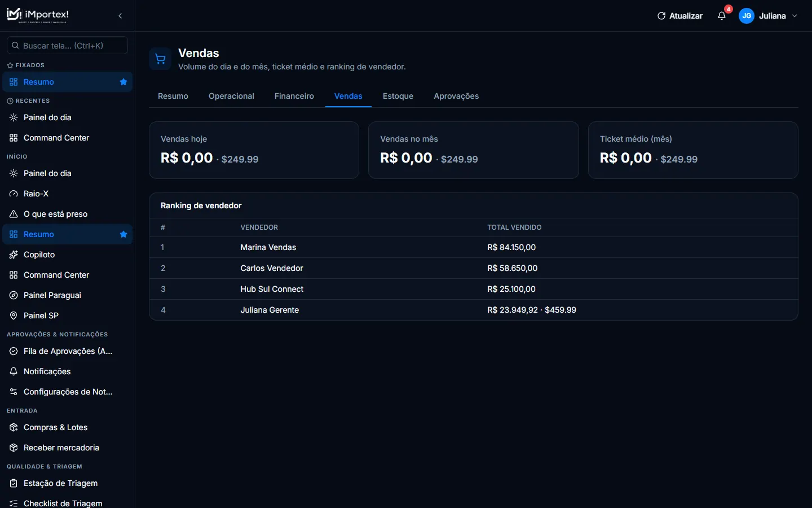Focus the Buscar tela search field
Image resolution: width=812 pixels, height=508 pixels.
pyautogui.click(x=67, y=45)
